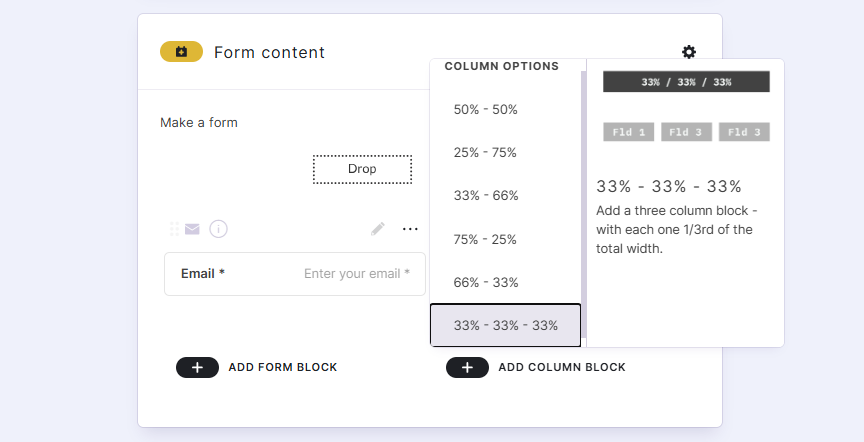Grab the drag handle beside the email block

coord(174,229)
